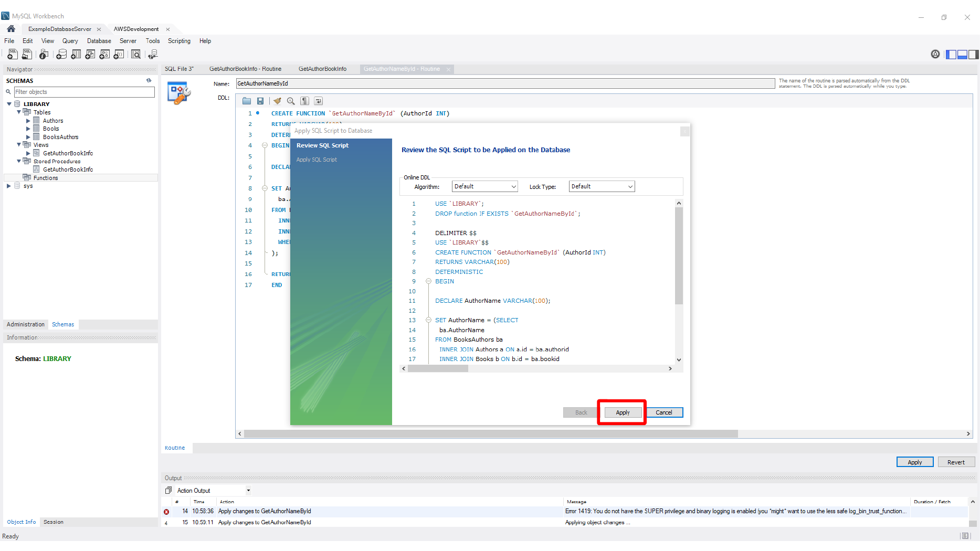This screenshot has height=551, width=980.
Task: Click Cancel in the SQL script dialog
Action: (x=664, y=412)
